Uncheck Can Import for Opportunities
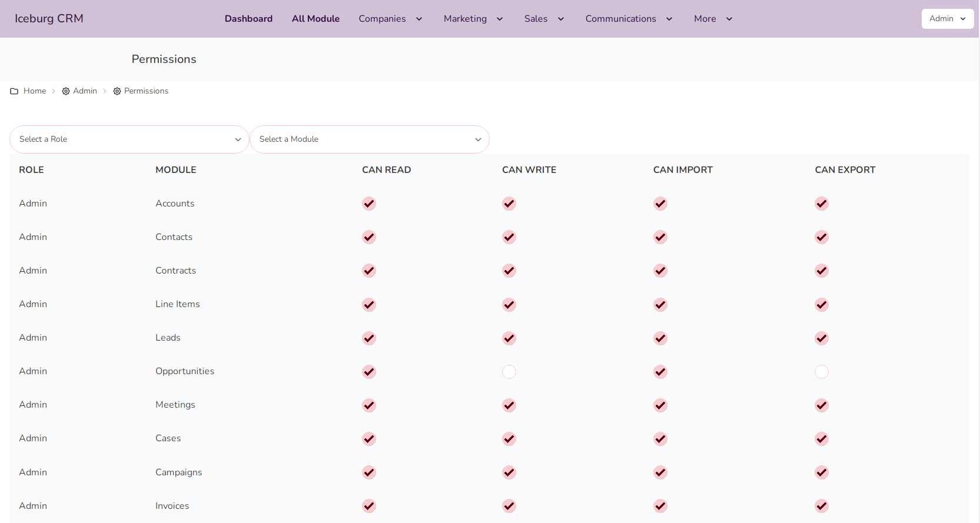This screenshot has width=980, height=523. pos(660,372)
